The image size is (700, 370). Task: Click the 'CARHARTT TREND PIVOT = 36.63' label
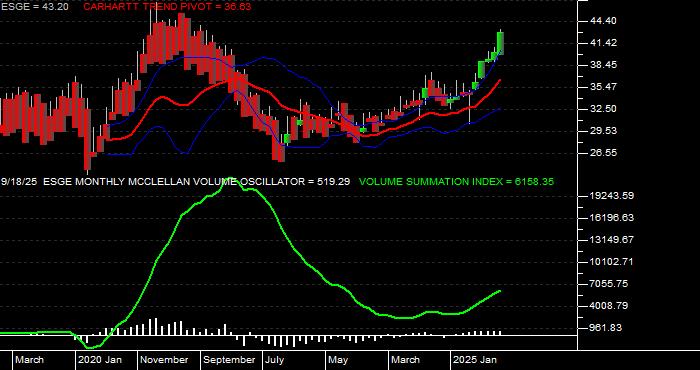pyautogui.click(x=167, y=7)
